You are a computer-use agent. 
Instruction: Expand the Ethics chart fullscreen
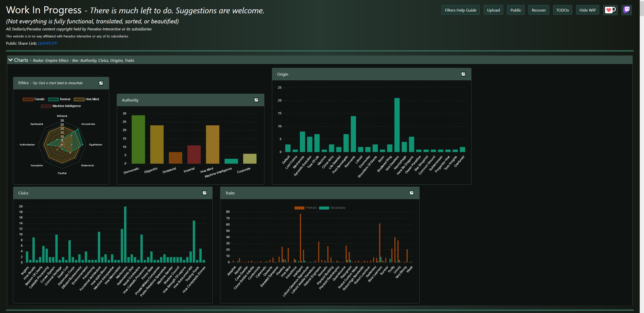(101, 83)
